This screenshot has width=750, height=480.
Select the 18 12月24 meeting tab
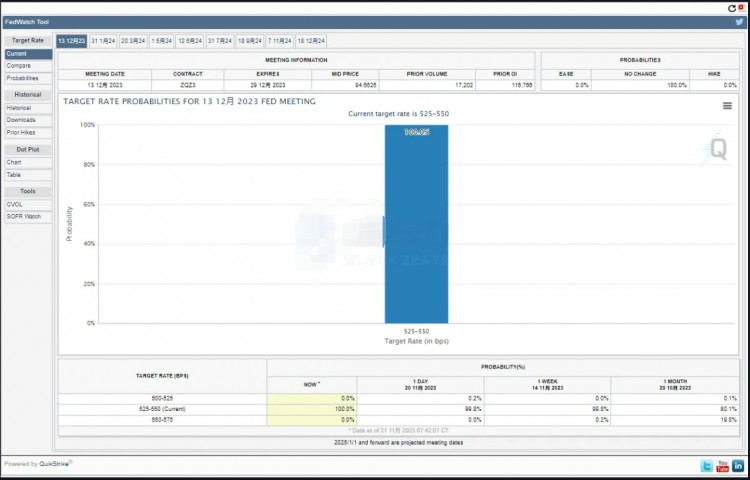click(x=311, y=41)
